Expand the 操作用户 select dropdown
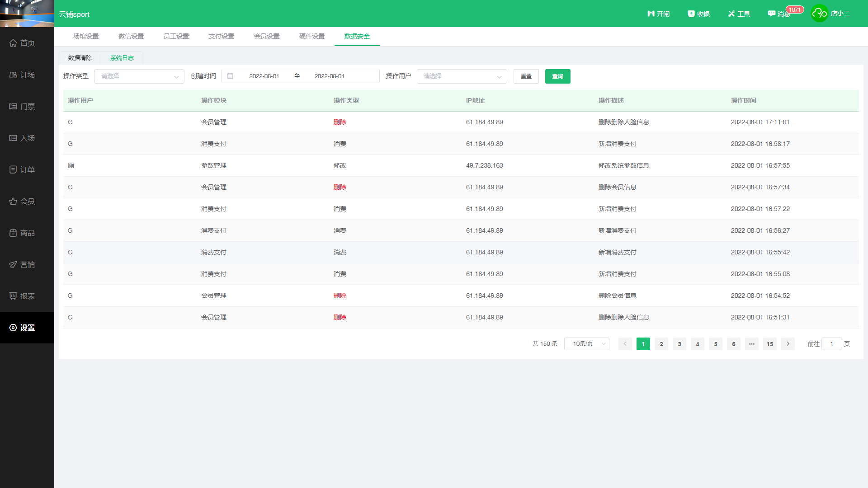This screenshot has height=488, width=868. 462,76
